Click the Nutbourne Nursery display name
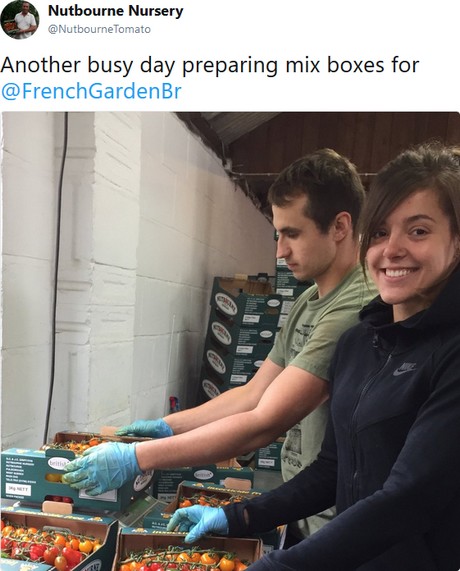Image resolution: width=460 pixels, height=571 pixels. coord(115,11)
